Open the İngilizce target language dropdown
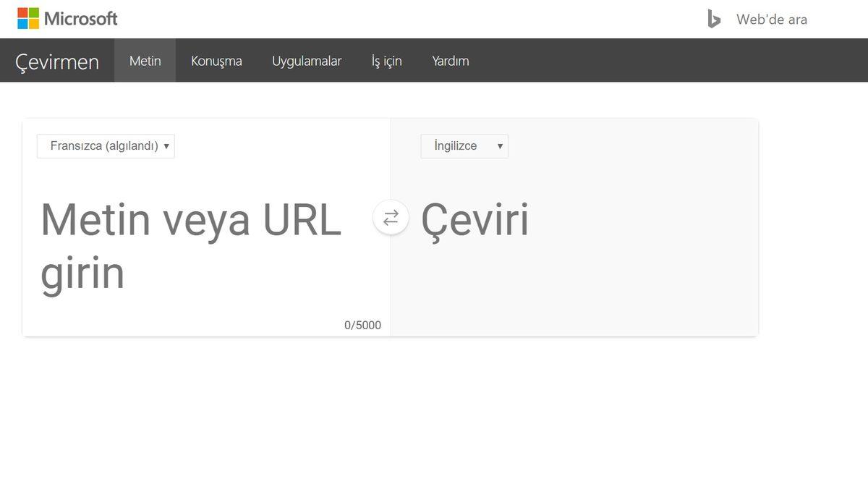The width and height of the screenshot is (868, 492). [x=464, y=145]
